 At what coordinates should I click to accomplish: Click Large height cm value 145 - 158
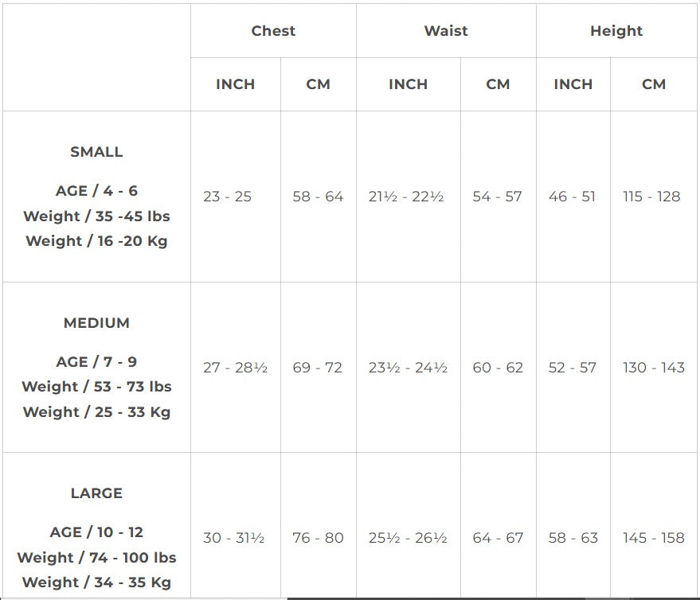click(x=653, y=538)
